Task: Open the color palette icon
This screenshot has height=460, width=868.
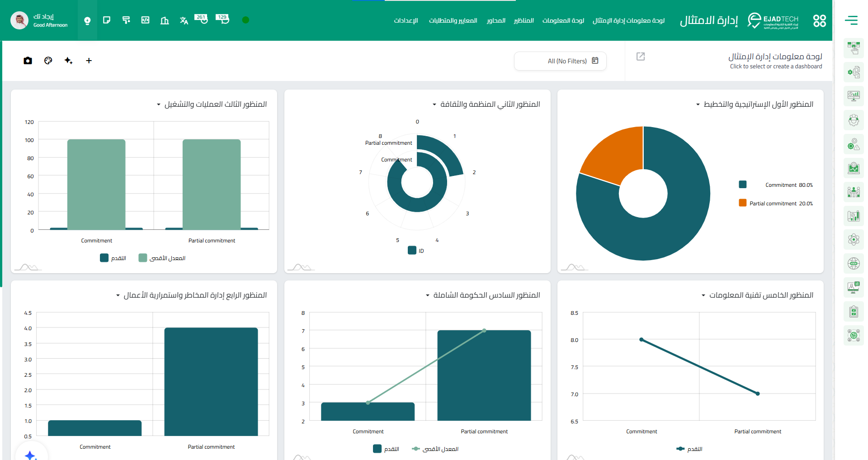Action: coord(48,61)
